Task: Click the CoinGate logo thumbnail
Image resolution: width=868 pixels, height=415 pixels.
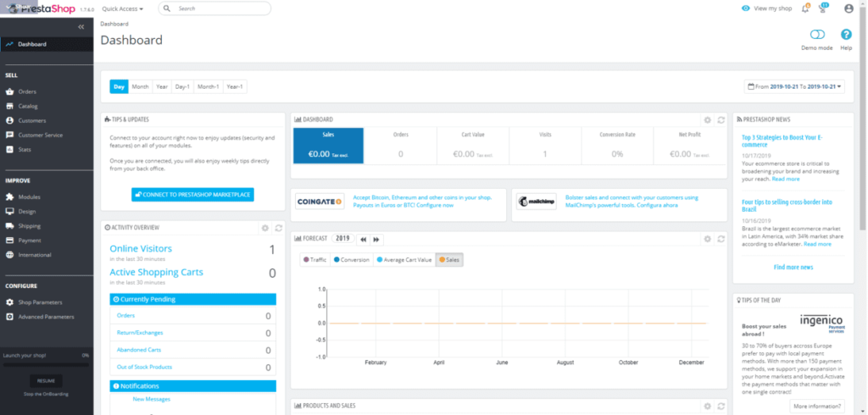Action: tap(320, 202)
